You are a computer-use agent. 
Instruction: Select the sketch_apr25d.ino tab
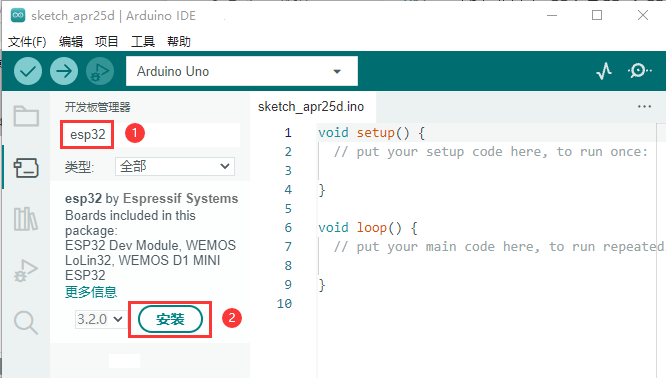coord(311,107)
